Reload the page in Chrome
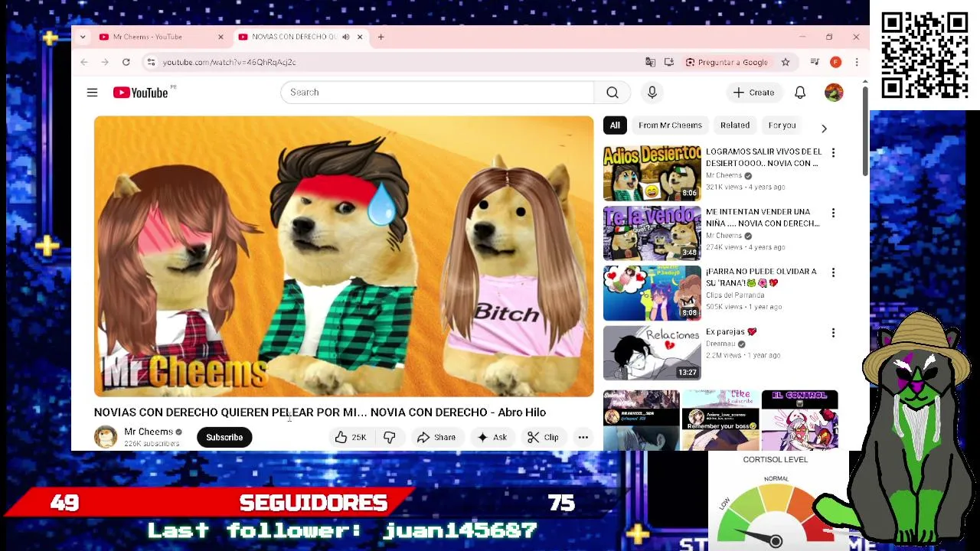The height and width of the screenshot is (551, 980). (x=126, y=62)
